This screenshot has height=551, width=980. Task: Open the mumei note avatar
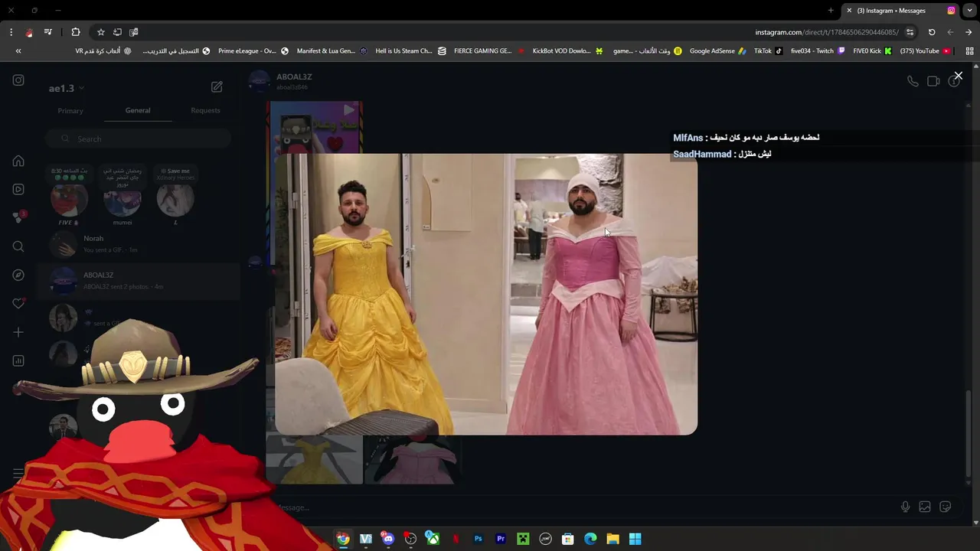122,201
